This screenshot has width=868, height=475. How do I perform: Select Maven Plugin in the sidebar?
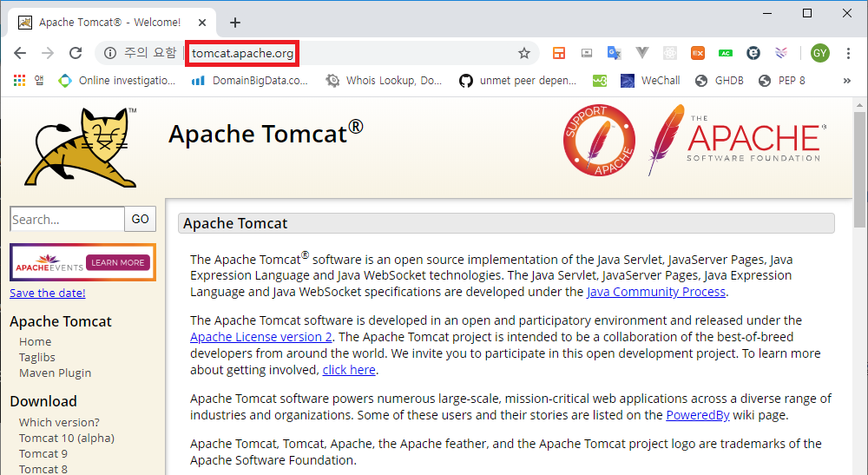point(55,373)
